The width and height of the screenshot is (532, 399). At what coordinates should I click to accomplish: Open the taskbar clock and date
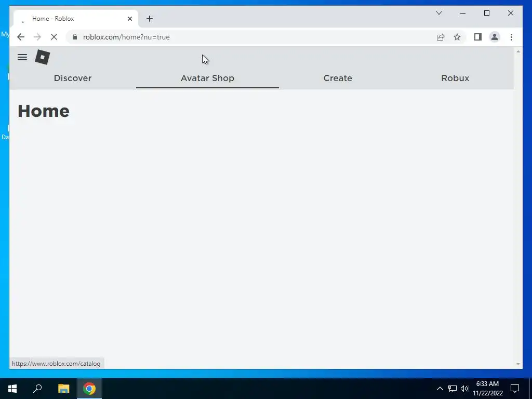(x=487, y=389)
